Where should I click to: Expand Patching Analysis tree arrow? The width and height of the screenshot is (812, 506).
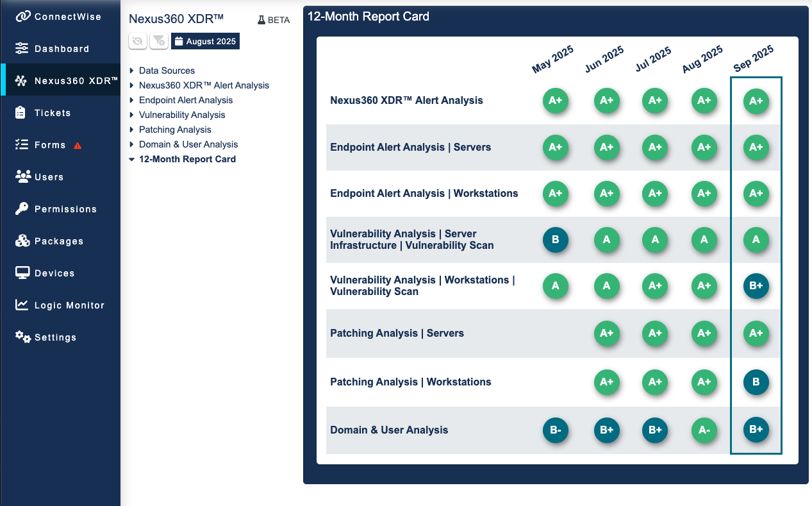coord(132,130)
